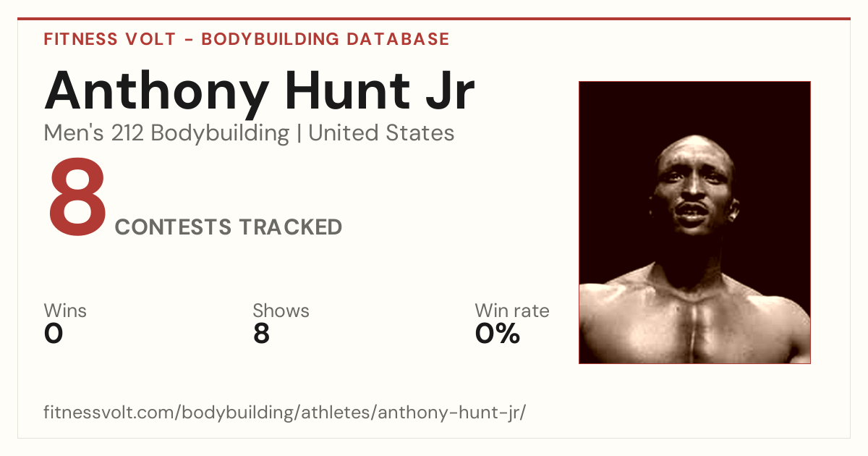Select the CONTESTS TRACKED label
This screenshot has height=456, width=868.
pos(229,227)
